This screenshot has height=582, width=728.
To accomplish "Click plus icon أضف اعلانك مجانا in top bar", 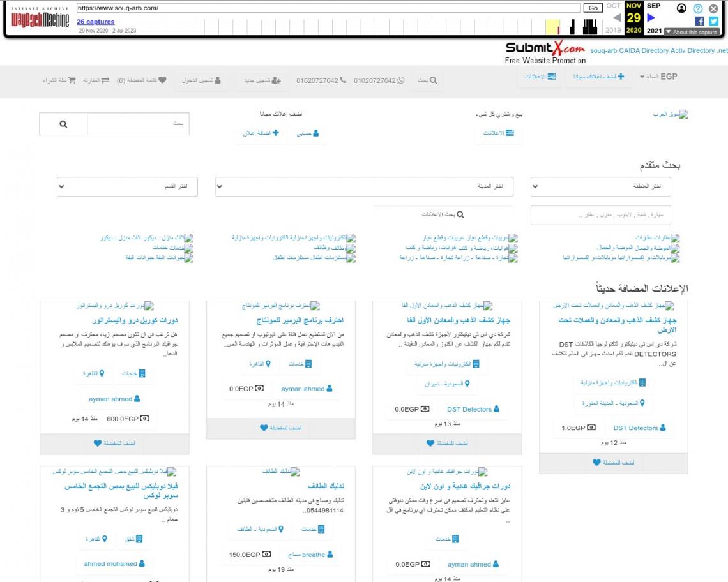I will coord(598,77).
